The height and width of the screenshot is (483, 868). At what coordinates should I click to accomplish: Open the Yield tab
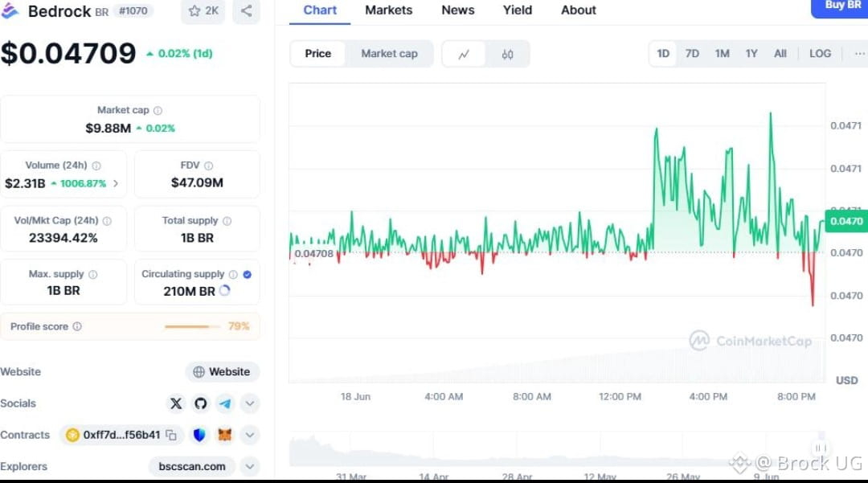518,10
